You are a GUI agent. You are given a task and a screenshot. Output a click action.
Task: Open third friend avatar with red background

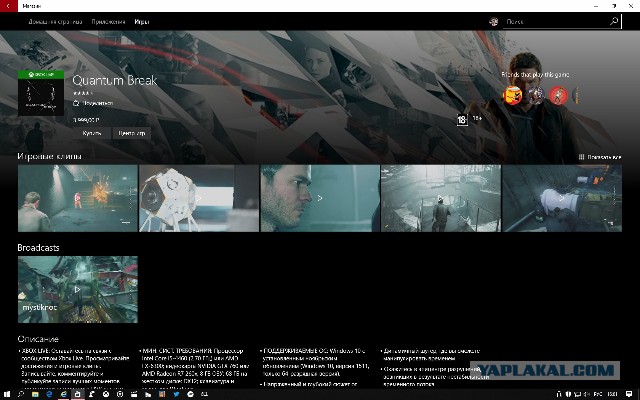click(x=558, y=96)
